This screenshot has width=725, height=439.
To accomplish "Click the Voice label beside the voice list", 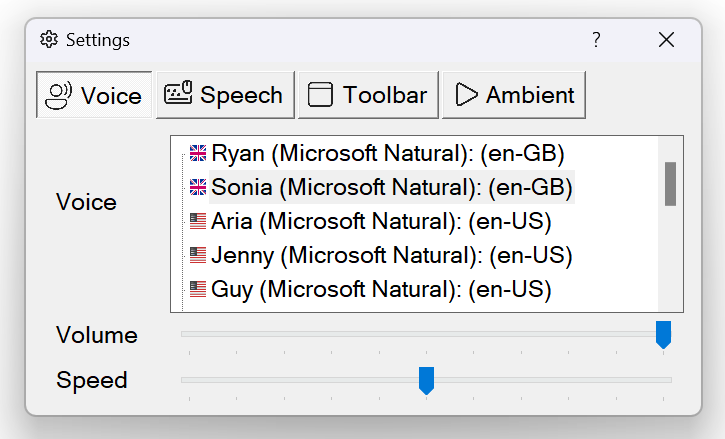I will (86, 202).
